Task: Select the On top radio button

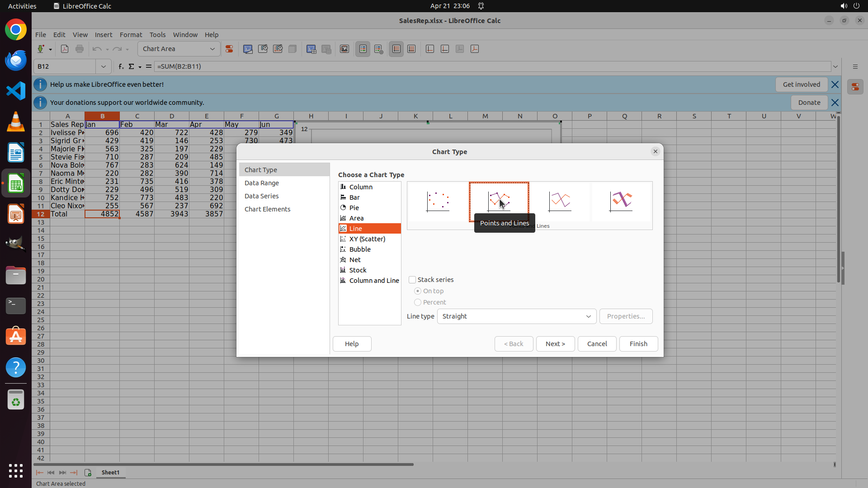Action: 418,291
